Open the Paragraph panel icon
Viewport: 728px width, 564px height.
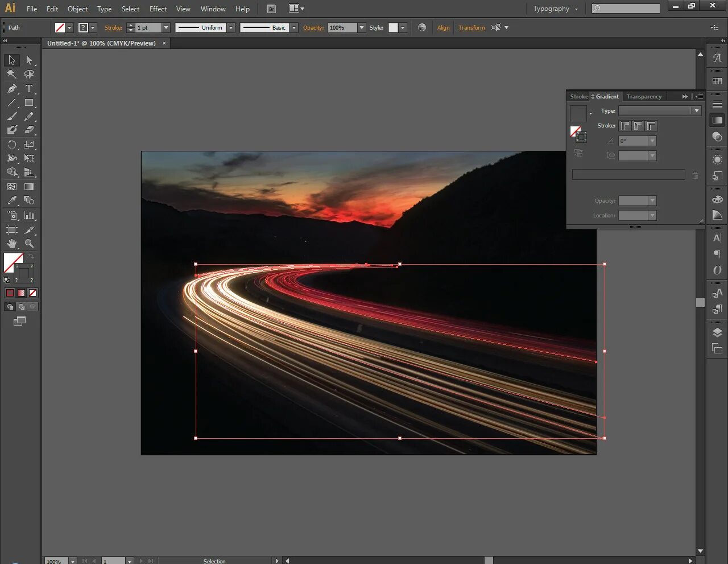pyautogui.click(x=717, y=254)
